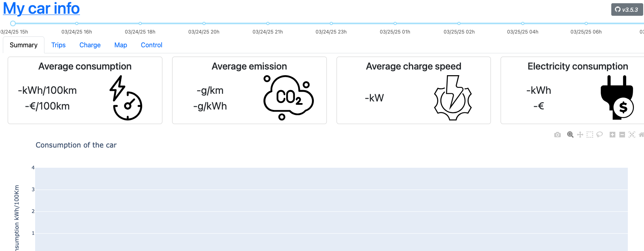Click the lightning speedometer consumption icon
The height and width of the screenshot is (251, 644).
(126, 98)
